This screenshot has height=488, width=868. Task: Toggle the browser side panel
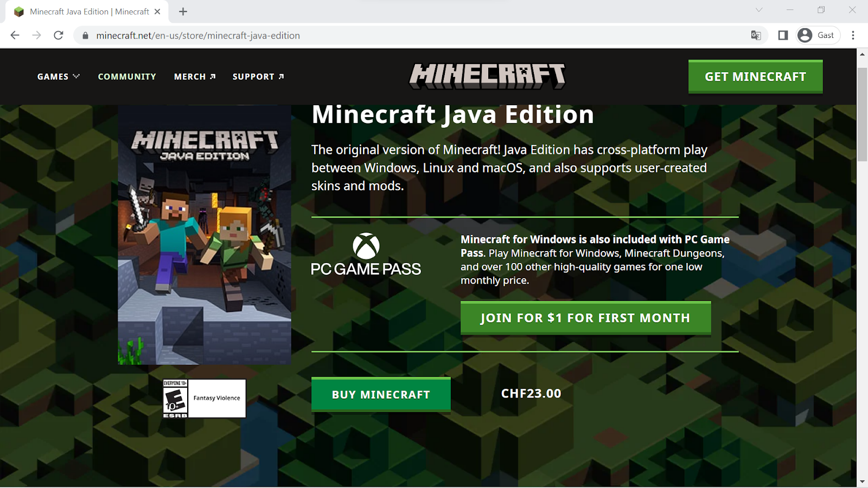pos(783,35)
